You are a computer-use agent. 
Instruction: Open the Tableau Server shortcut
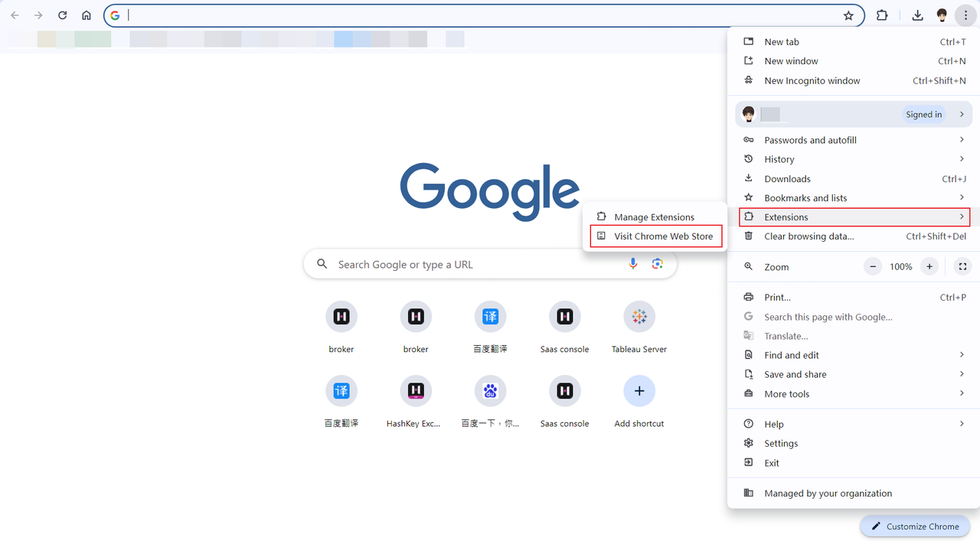(639, 327)
